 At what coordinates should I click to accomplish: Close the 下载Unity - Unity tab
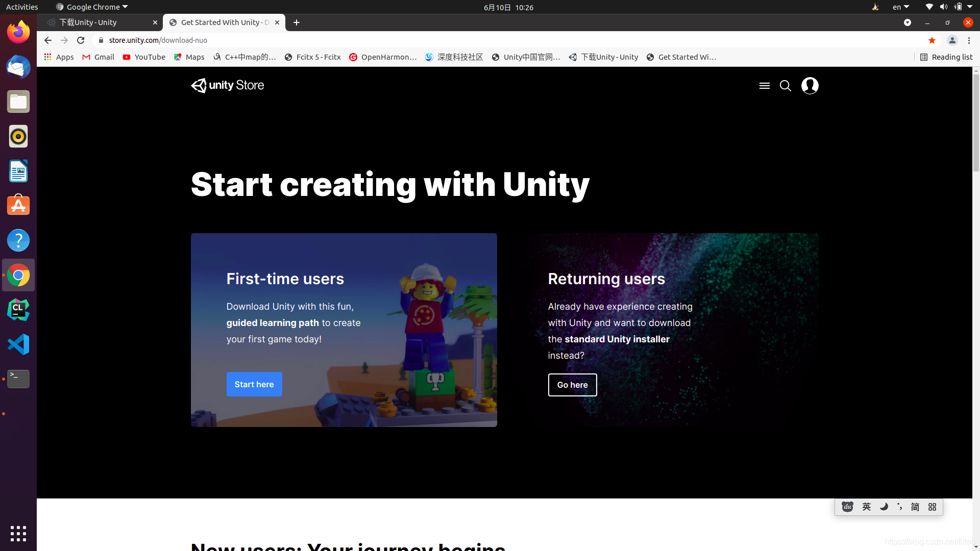(x=155, y=22)
